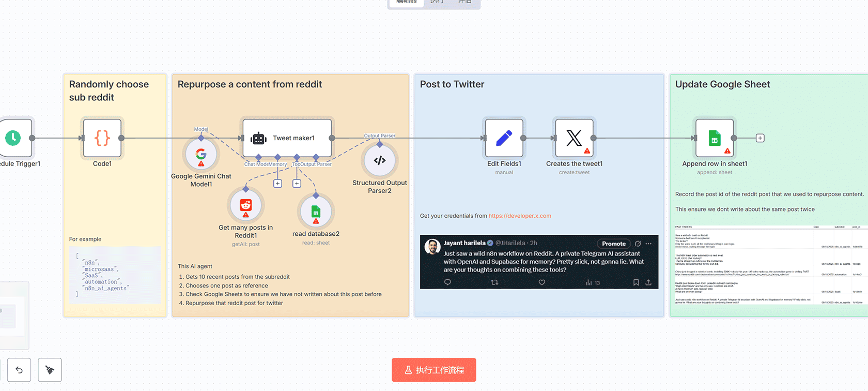Click the Google Gemini Chat Model1 node

pos(201,154)
